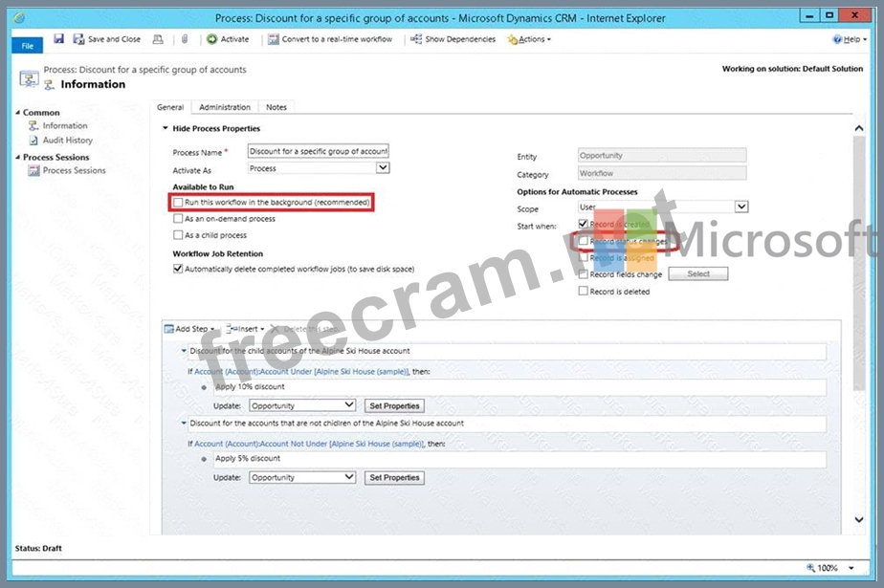884x588 pixels.
Task: Click Convert to a real-time workflow
Action: point(330,39)
